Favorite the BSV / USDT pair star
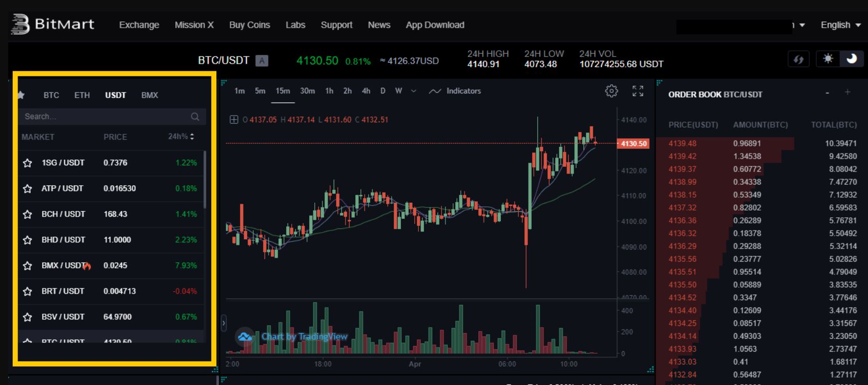The image size is (868, 385). tap(28, 317)
